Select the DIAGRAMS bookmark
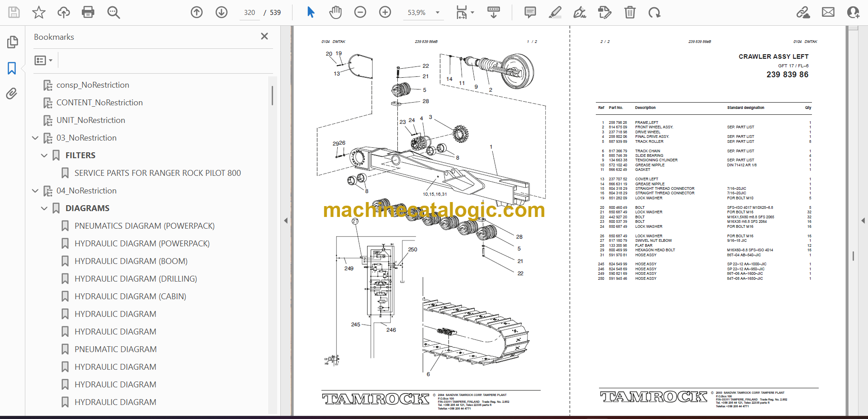This screenshot has width=868, height=419. click(87, 208)
